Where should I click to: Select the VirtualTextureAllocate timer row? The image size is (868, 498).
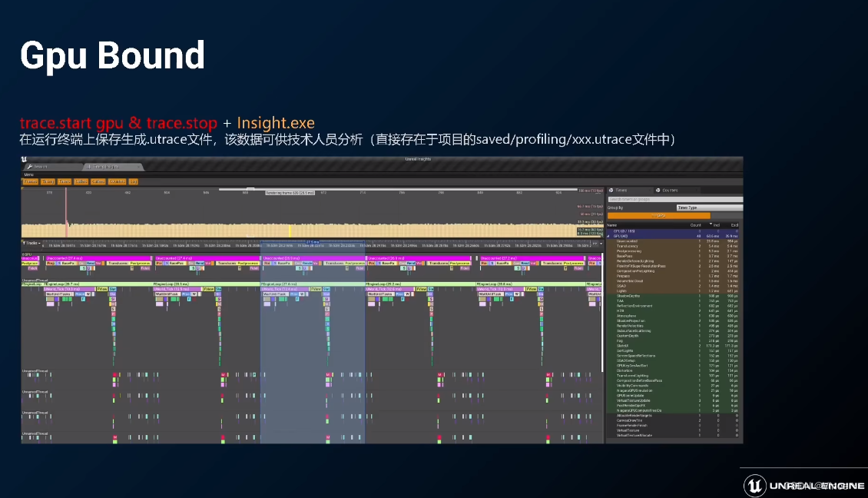tap(674, 436)
